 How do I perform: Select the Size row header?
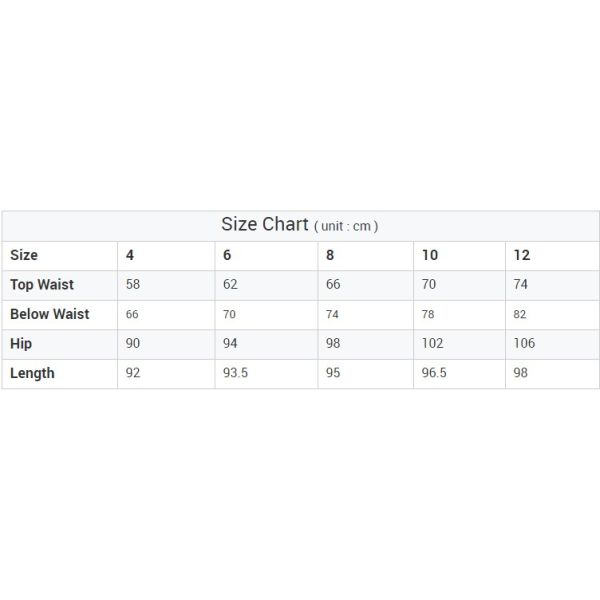(x=24, y=255)
